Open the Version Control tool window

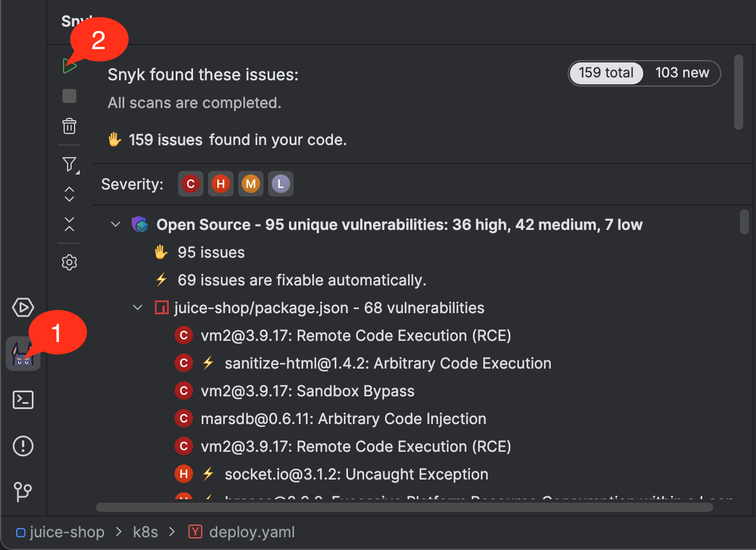tap(23, 492)
